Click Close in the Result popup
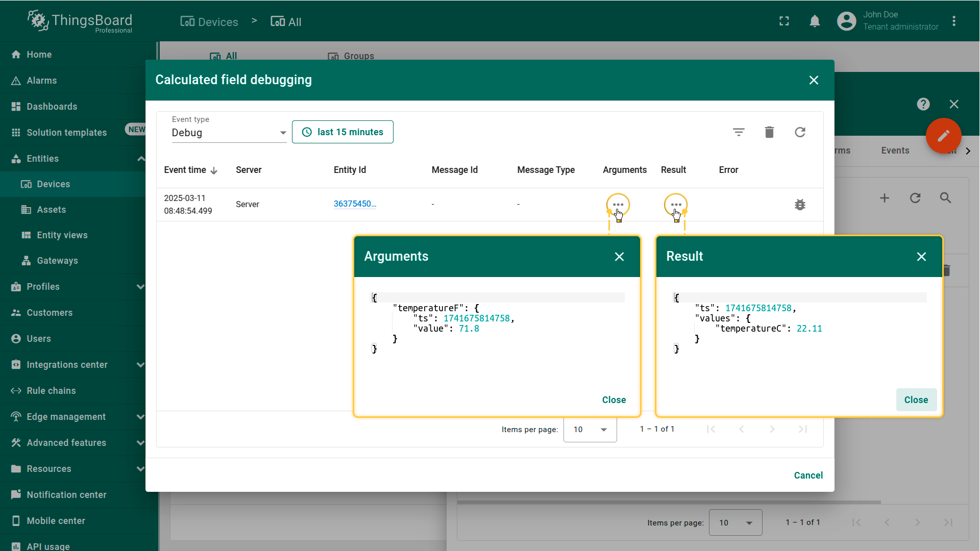The height and width of the screenshot is (551, 980). click(x=916, y=400)
